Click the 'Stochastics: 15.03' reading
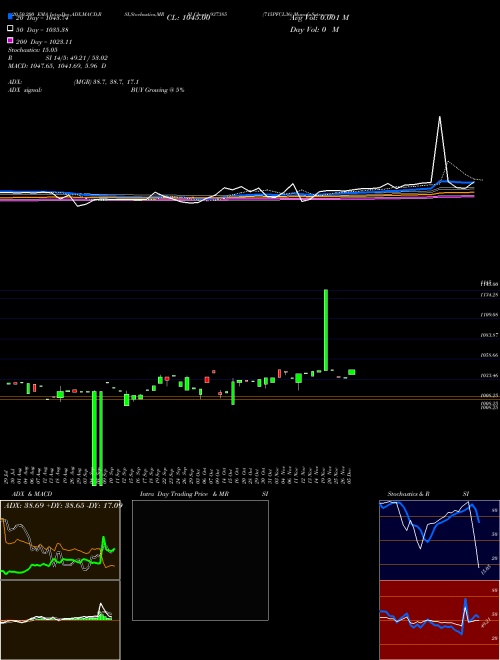 click(x=33, y=50)
